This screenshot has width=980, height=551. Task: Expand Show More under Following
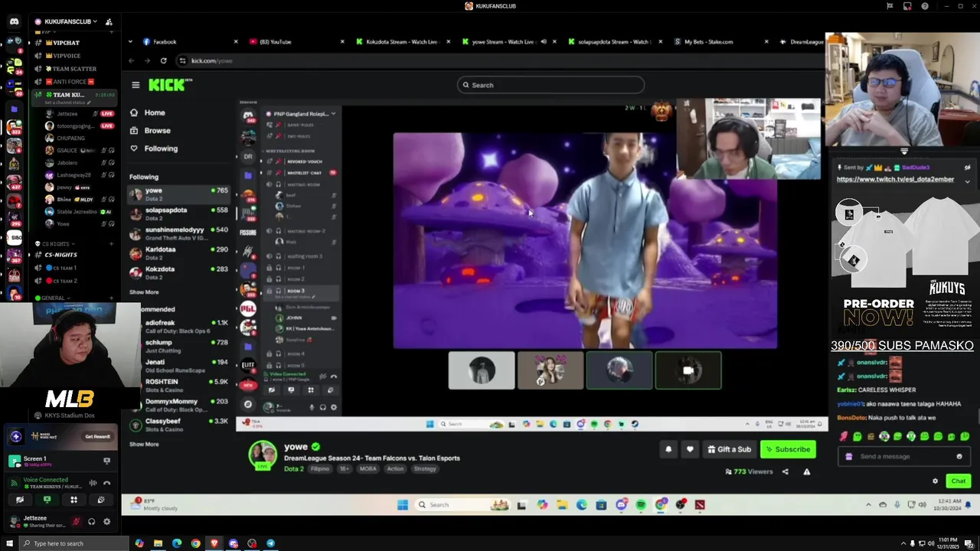tap(144, 292)
